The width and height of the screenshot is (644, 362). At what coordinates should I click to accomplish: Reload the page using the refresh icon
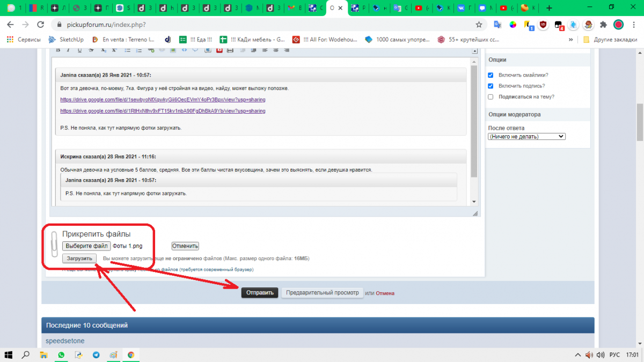(x=40, y=25)
